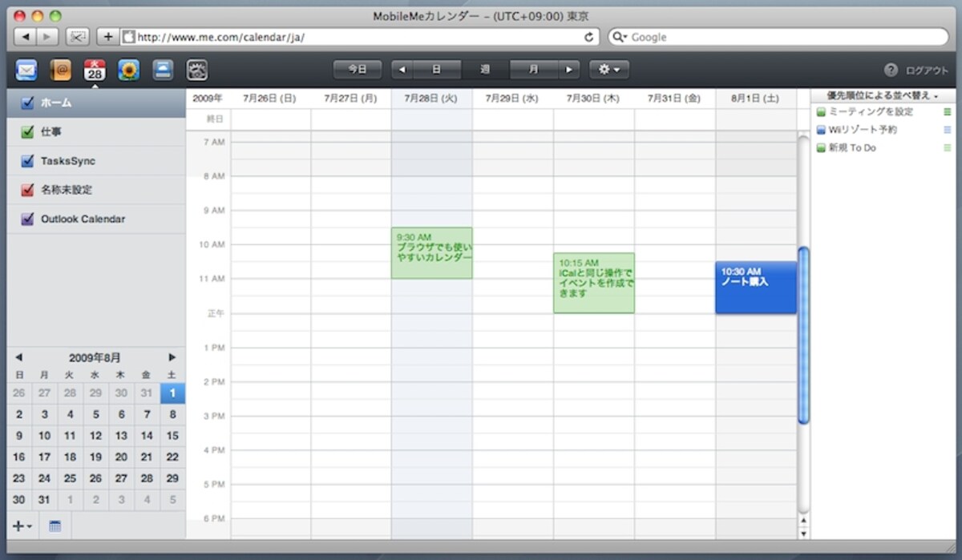Go forward with browser forward arrow
Image resolution: width=962 pixels, height=560 pixels.
click(47, 37)
